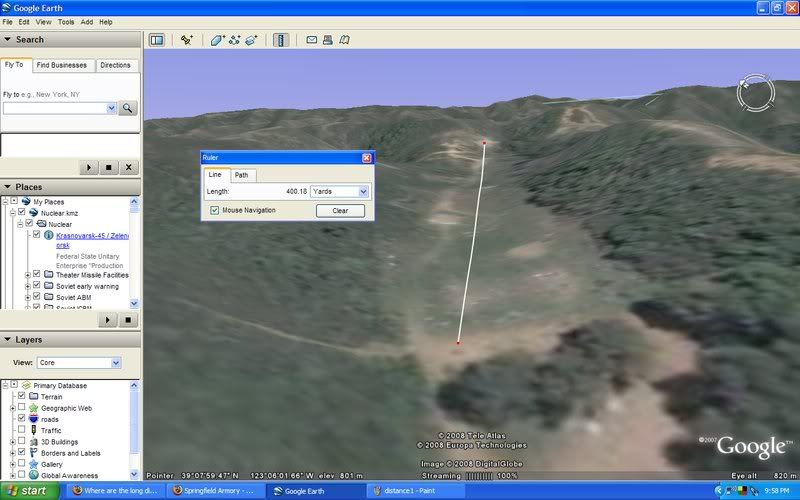Toggle Mouse Navigation checkbox in Ruler
The image size is (800, 500).
coord(214,210)
